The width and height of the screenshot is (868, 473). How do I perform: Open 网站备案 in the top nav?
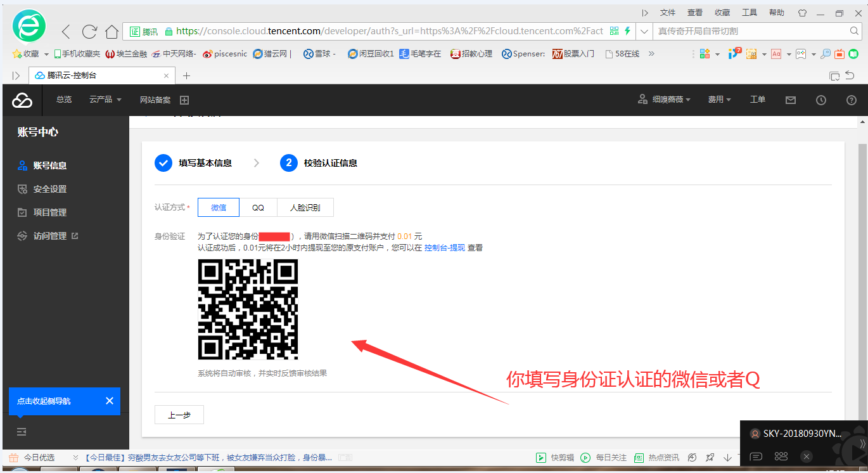[155, 100]
